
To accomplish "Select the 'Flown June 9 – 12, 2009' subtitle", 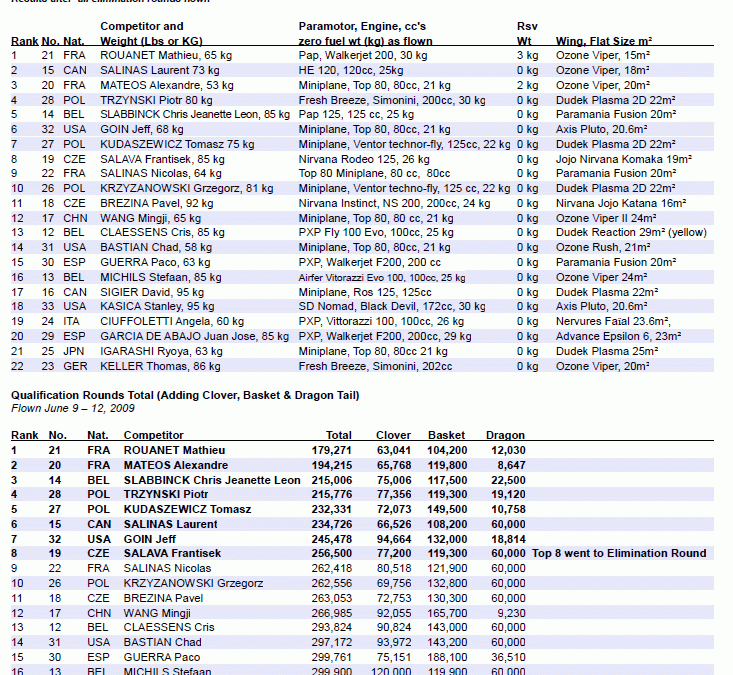I will pyautogui.click(x=73, y=408).
